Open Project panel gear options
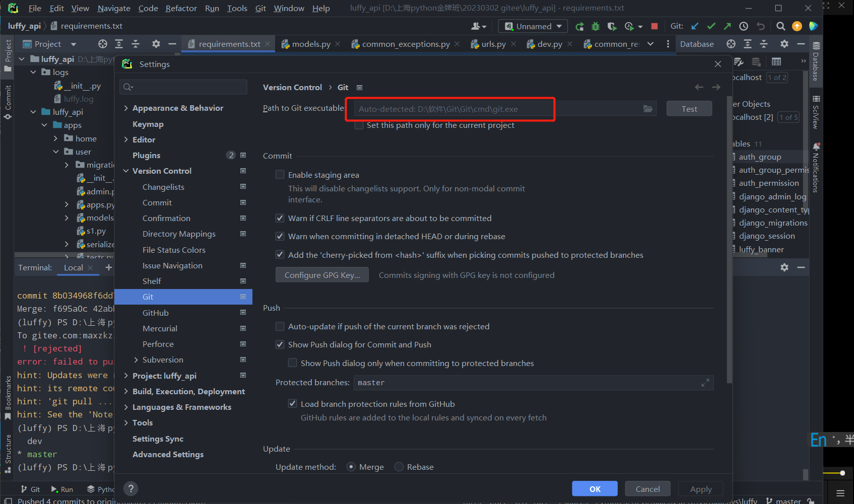Screen dimensions: 854x504 156,44
